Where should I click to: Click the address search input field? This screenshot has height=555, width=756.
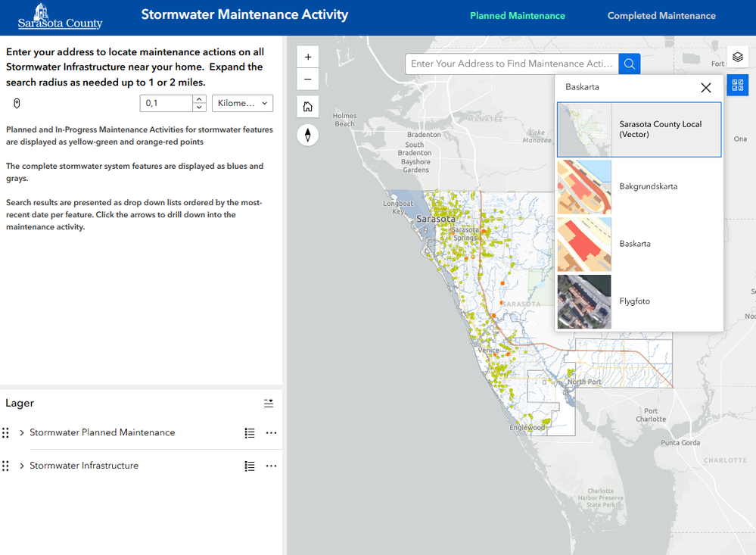point(512,64)
